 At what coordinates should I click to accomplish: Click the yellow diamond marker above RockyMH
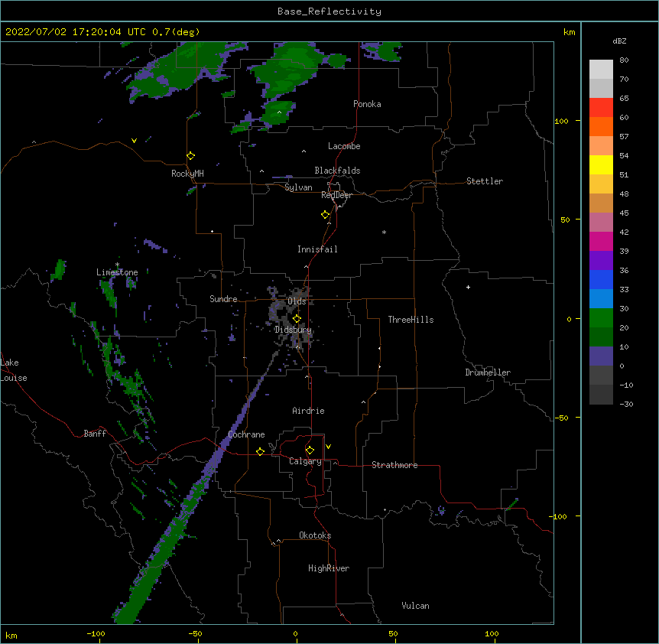click(191, 156)
